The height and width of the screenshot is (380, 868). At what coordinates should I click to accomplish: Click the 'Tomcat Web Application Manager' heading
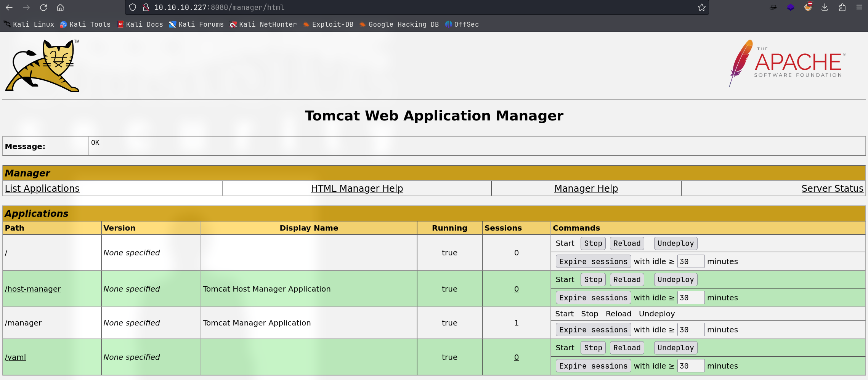(x=434, y=115)
